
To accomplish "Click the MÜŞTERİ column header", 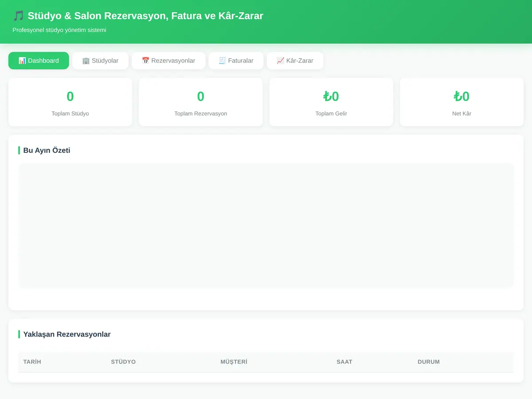I will pos(234,362).
